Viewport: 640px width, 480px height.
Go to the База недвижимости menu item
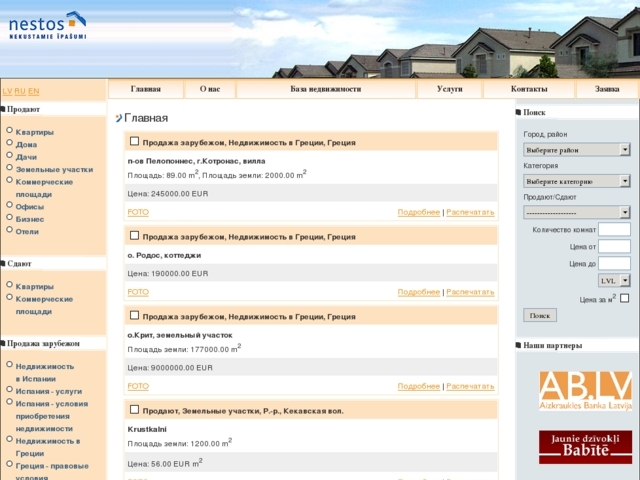pyautogui.click(x=325, y=89)
